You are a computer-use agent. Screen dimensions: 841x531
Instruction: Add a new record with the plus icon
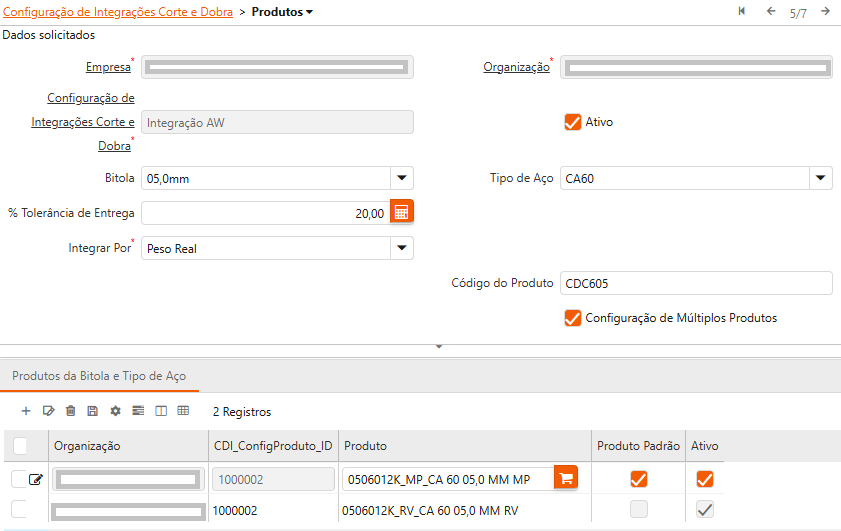pos(26,411)
